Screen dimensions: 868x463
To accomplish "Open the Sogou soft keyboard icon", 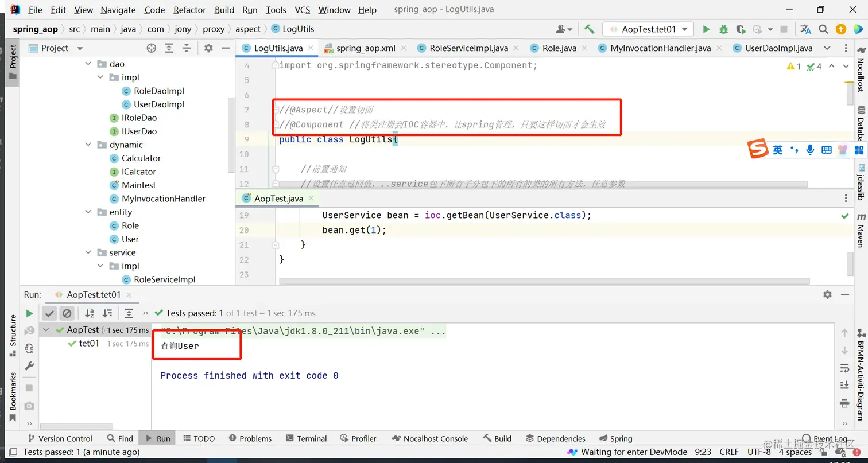I will [x=827, y=150].
